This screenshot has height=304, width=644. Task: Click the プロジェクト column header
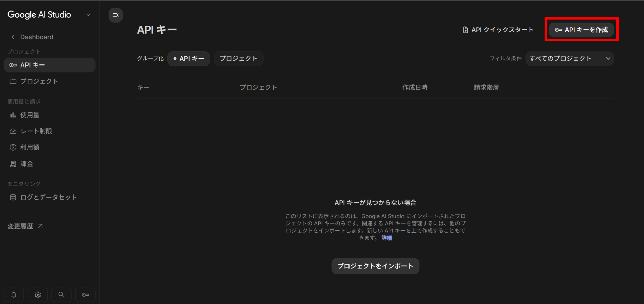(258, 87)
